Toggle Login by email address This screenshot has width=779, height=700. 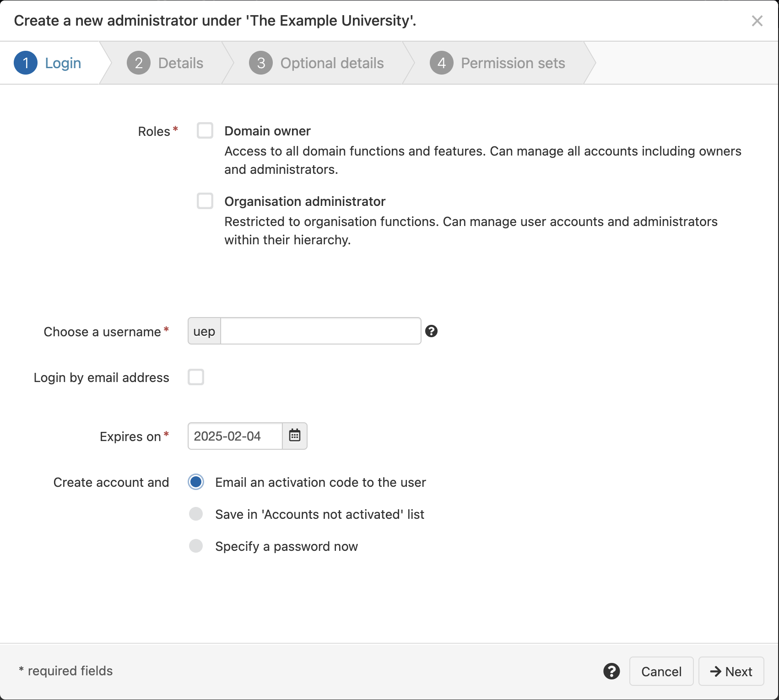(195, 377)
